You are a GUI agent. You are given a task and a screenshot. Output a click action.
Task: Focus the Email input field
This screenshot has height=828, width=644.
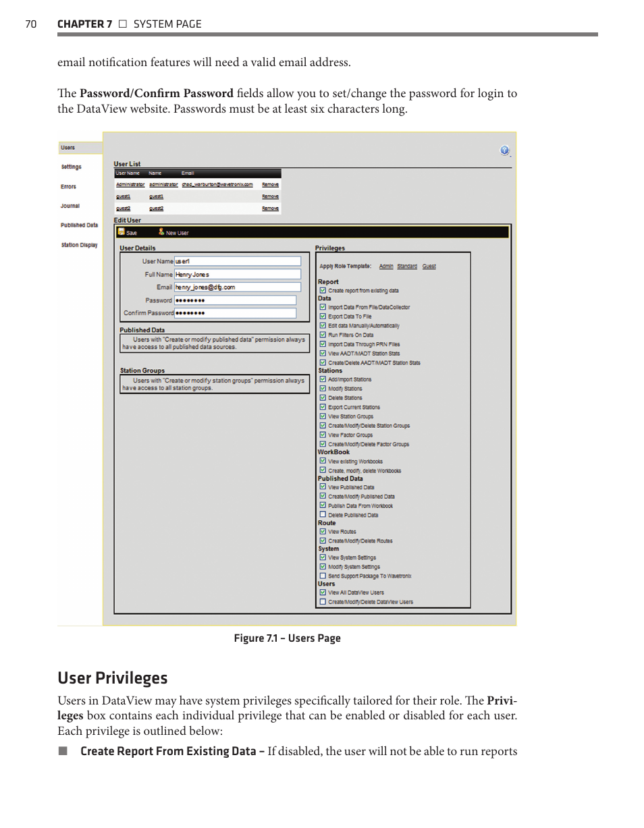pos(238,287)
